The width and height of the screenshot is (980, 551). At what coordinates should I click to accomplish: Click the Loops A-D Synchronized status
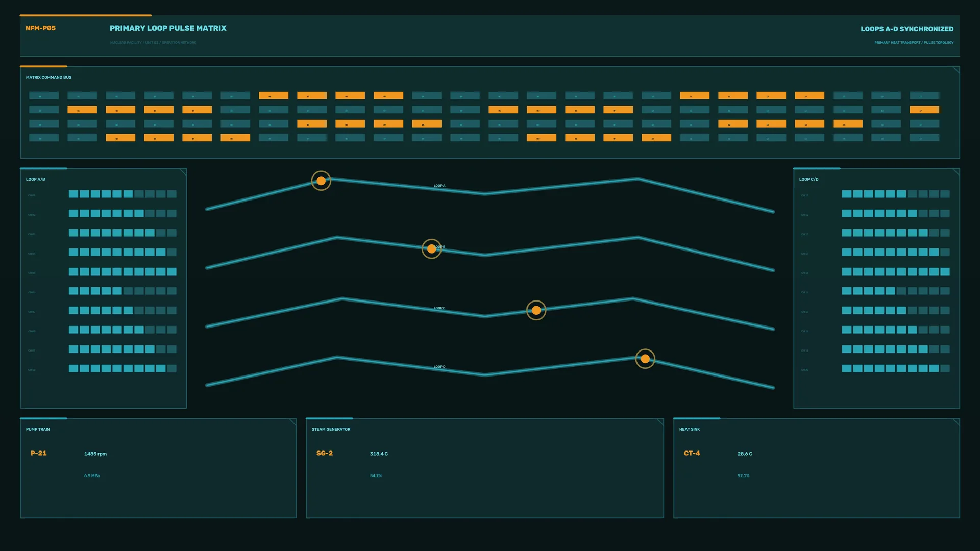tap(907, 29)
